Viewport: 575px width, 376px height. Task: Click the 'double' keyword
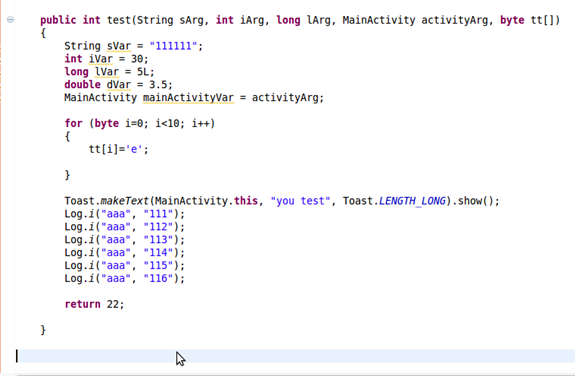[82, 84]
